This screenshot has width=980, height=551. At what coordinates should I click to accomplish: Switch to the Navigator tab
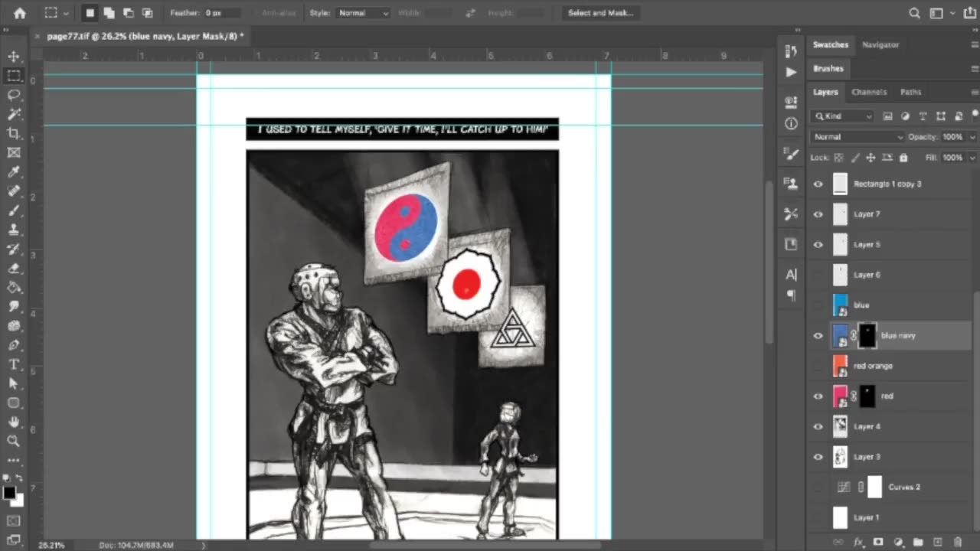(880, 44)
